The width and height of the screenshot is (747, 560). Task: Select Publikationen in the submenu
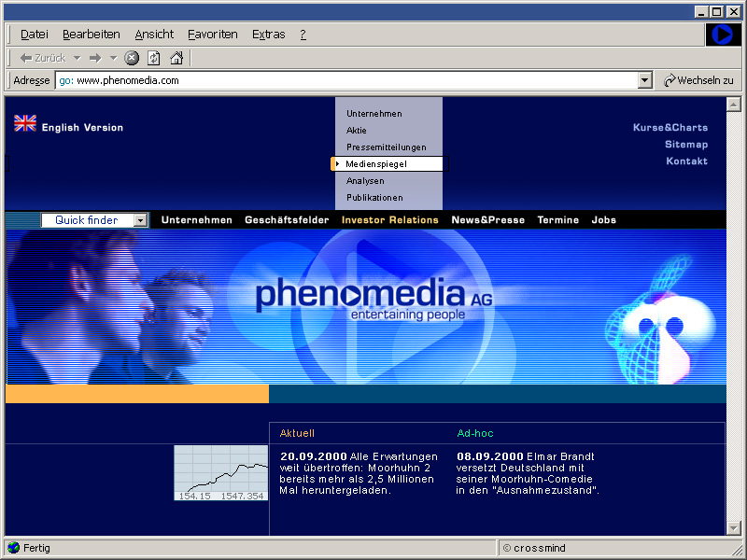(374, 198)
